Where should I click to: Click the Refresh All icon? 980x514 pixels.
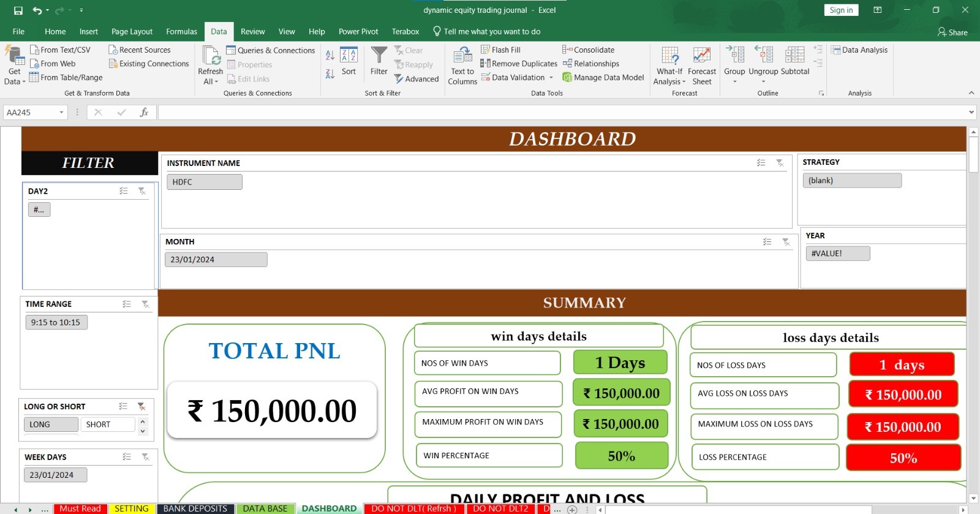click(x=211, y=56)
